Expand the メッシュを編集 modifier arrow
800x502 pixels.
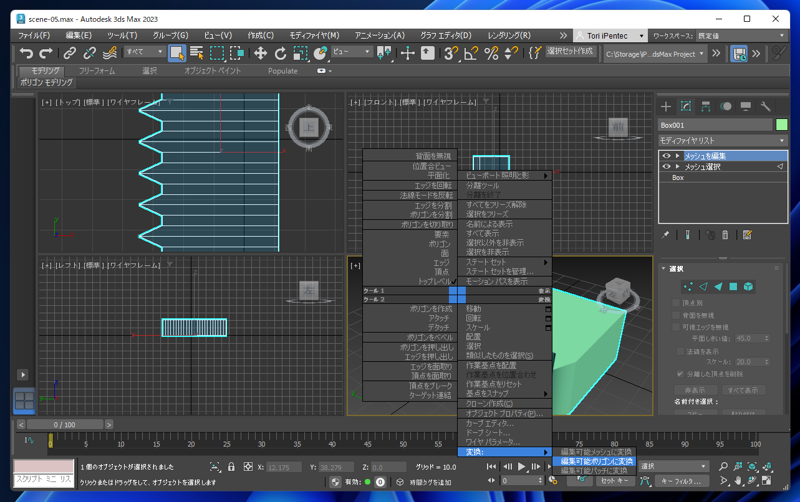[678, 156]
